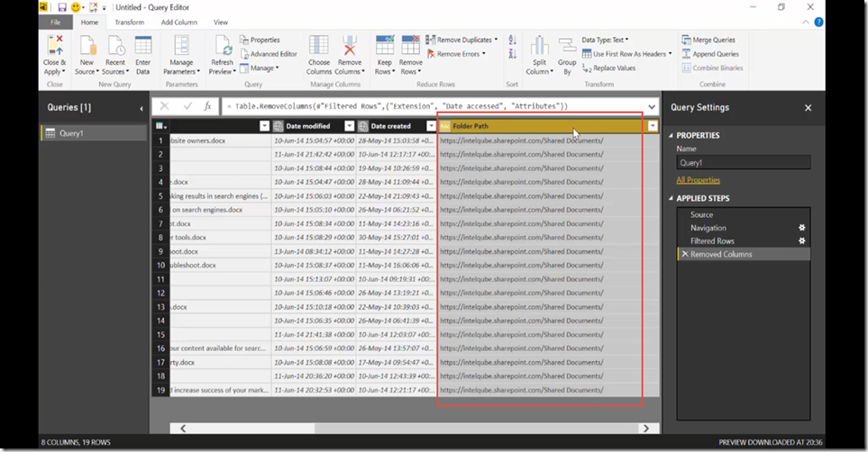Click the query Name input field
The height and width of the screenshot is (452, 868).
point(743,164)
